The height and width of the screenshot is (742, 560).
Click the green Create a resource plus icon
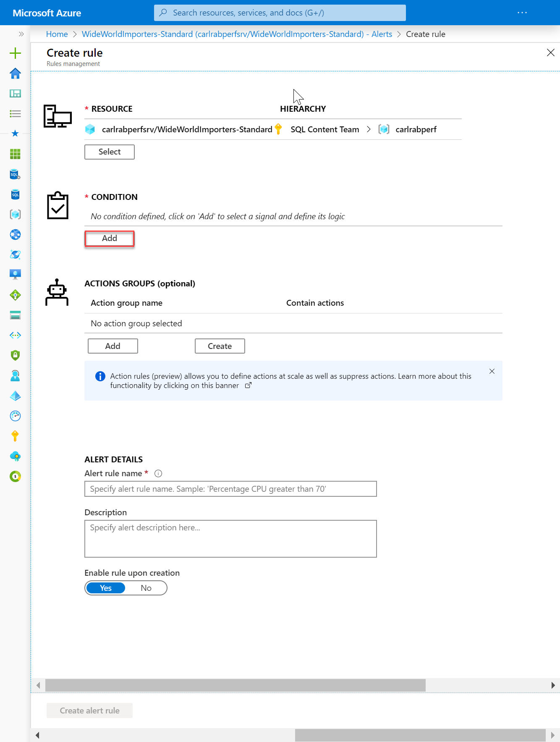15,53
